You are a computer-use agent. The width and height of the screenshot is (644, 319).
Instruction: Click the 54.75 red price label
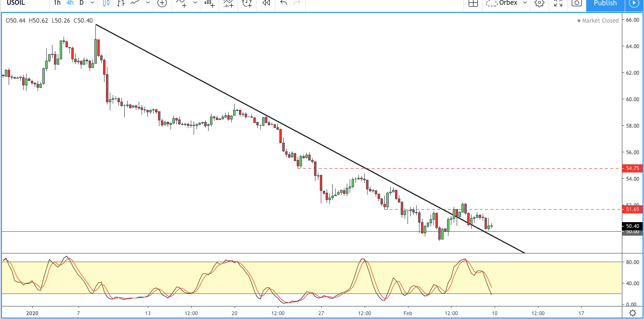[x=633, y=168]
